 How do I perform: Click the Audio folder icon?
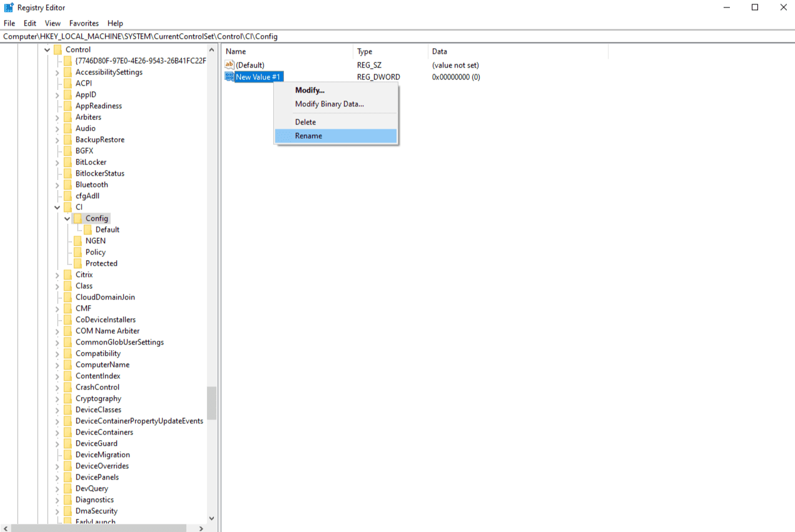pyautogui.click(x=68, y=128)
